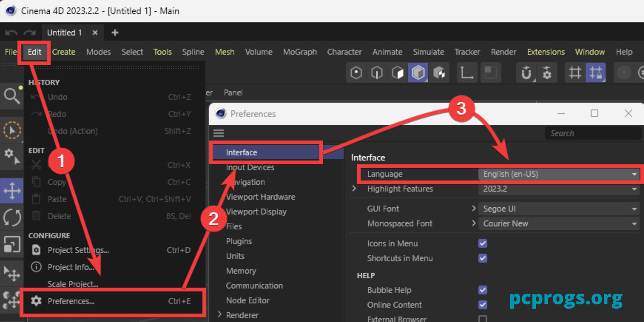The height and width of the screenshot is (322, 644).
Task: Open the Search magnifier tool
Action: pyautogui.click(x=12, y=96)
